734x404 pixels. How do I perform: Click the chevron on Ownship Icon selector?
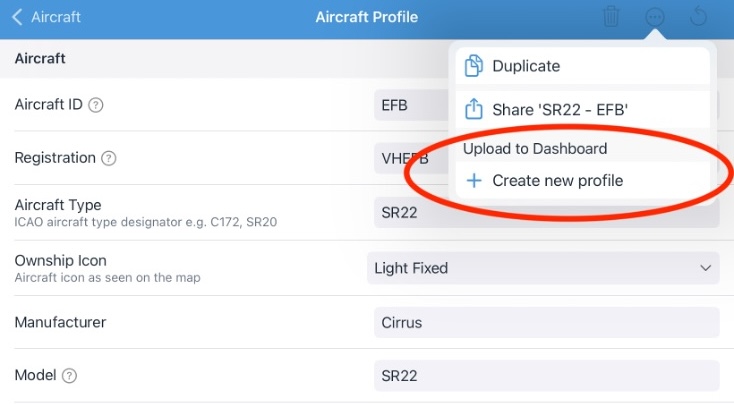[x=706, y=268]
